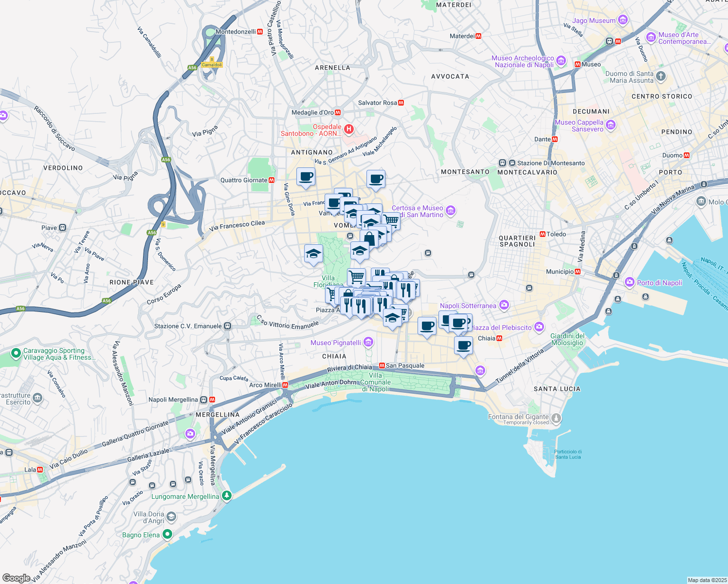728x584 pixels.
Task: Click the Via Francesco Cilea street label
Action: coord(237,225)
